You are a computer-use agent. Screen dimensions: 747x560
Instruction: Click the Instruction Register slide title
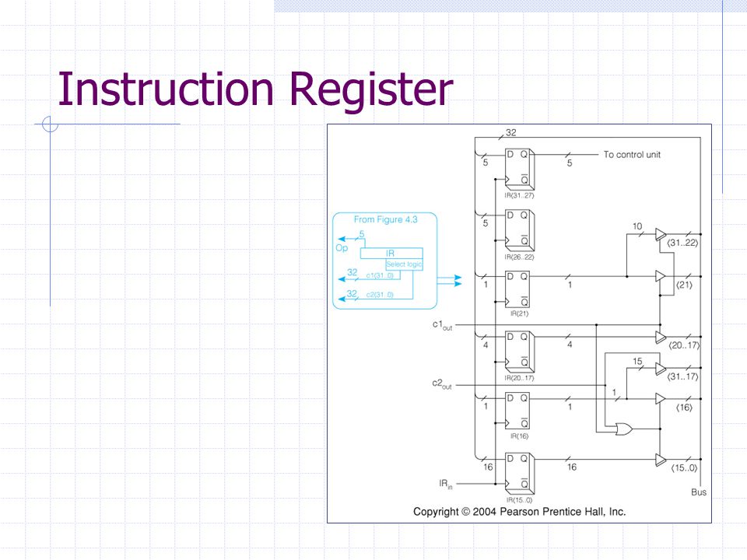coord(255,89)
